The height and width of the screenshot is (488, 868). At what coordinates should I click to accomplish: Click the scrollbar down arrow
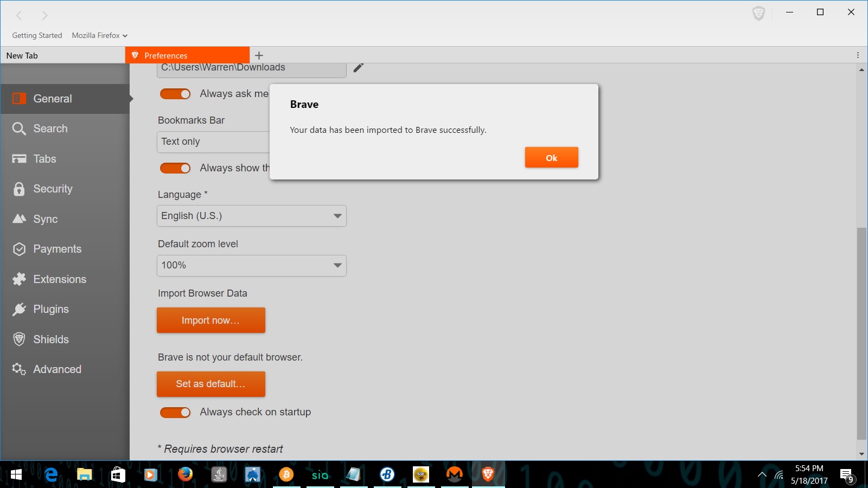pos(861,454)
